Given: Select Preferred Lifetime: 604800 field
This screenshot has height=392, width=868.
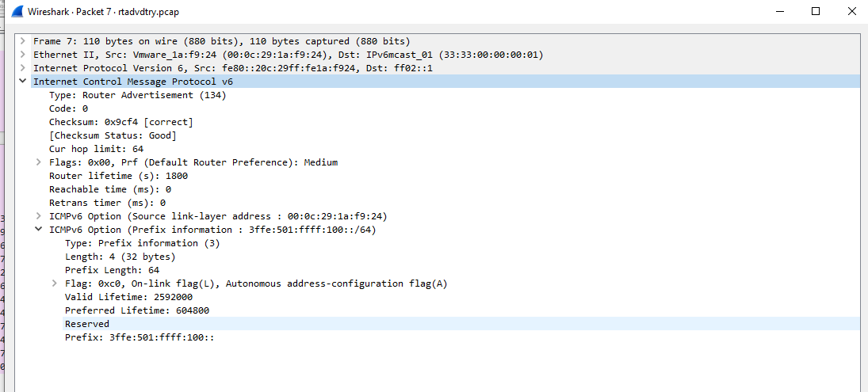Looking at the screenshot, I should tap(136, 310).
